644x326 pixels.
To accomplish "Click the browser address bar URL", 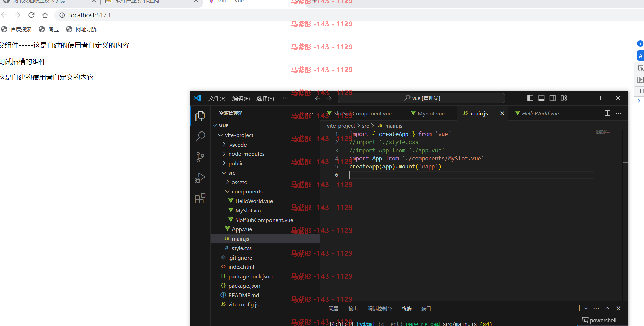I will coord(90,15).
